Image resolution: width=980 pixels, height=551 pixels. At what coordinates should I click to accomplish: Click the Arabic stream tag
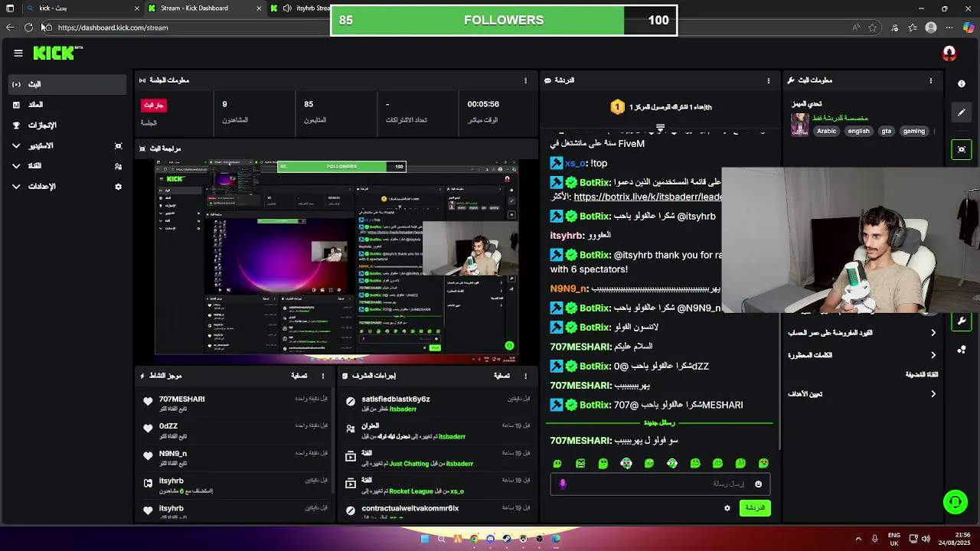(x=826, y=131)
